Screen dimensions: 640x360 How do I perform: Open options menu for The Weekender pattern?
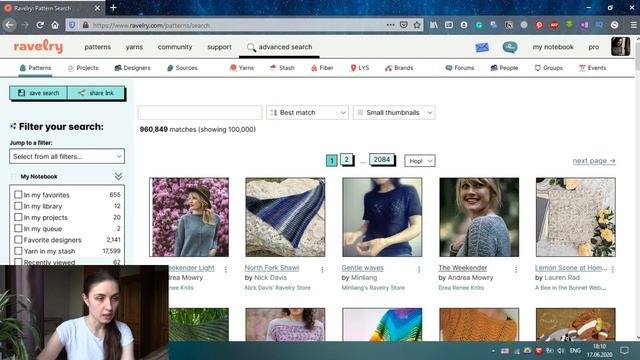[x=516, y=269]
